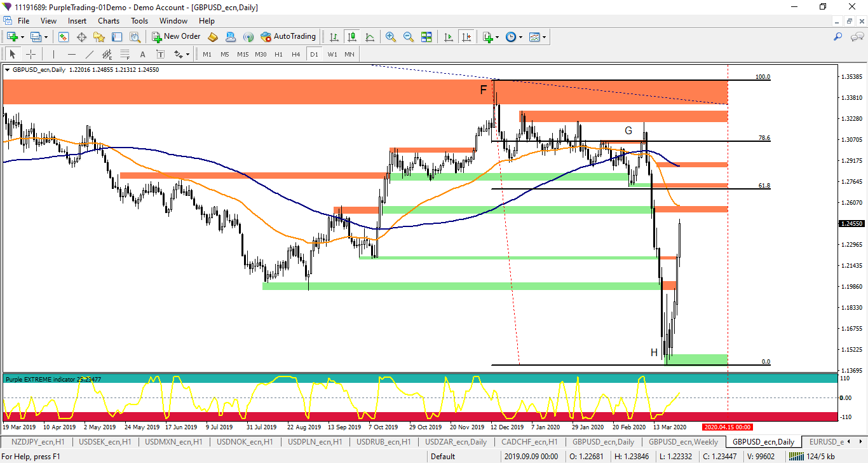This screenshot has width=868, height=463.
Task: Switch to GBPUSD_ecn,Weekly chart tab
Action: coord(683,441)
